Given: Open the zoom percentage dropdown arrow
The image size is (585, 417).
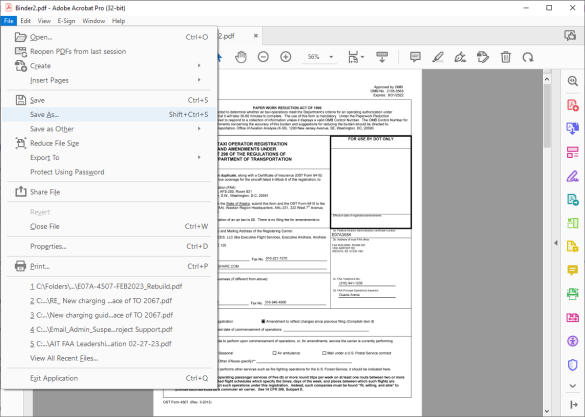Looking at the screenshot, I should tap(331, 57).
